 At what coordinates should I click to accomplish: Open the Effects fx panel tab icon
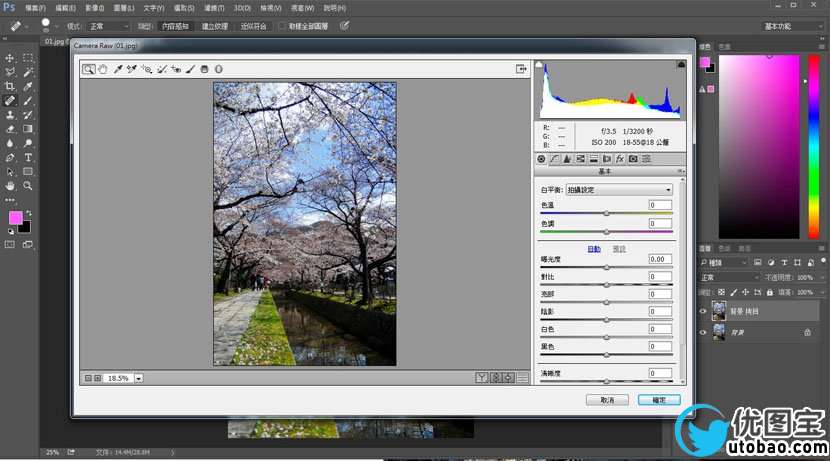(x=620, y=159)
